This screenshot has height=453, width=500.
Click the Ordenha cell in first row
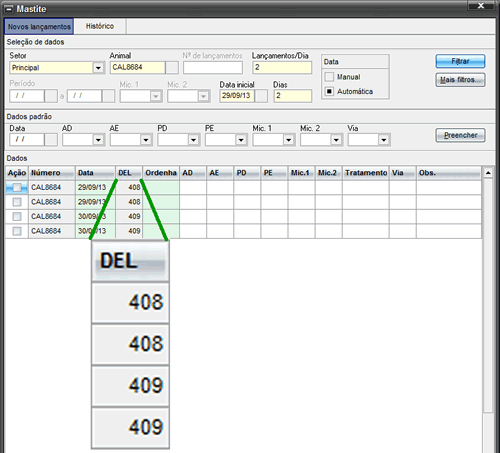[161, 188]
